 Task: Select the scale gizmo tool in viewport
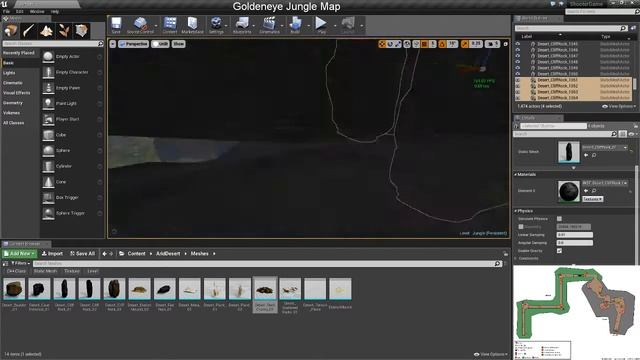tap(398, 44)
